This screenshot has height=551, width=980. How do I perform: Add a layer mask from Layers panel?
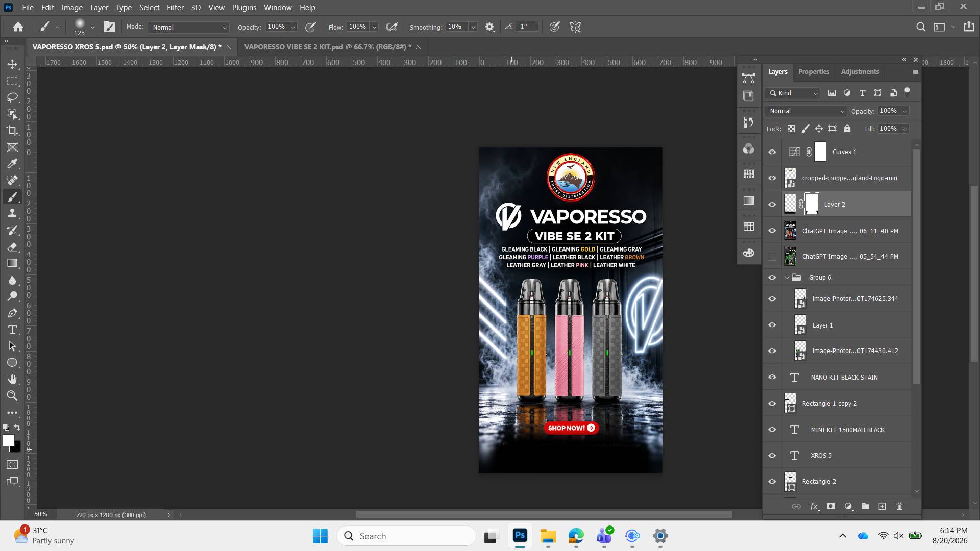(x=830, y=506)
